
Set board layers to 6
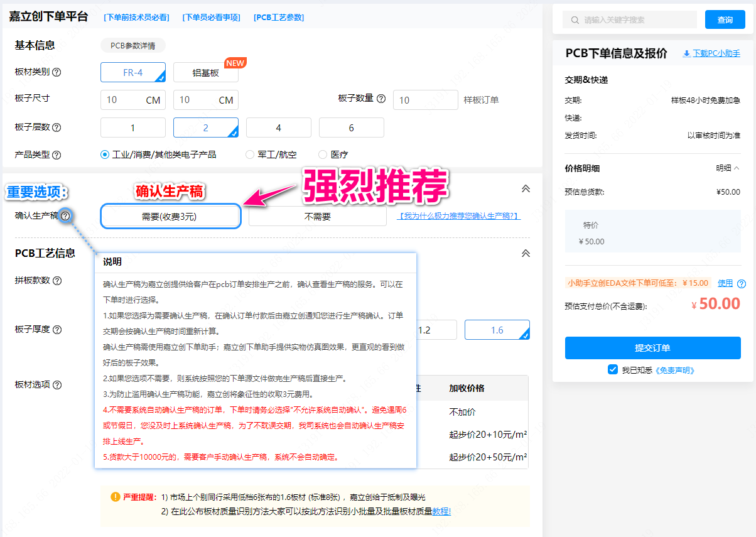point(352,127)
